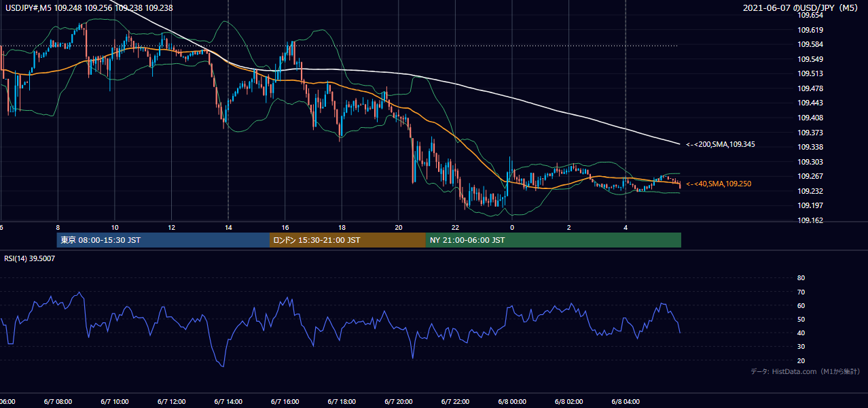Viewport: 868px width, 408px height.
Task: Click price axis value 109.303
Action: 811,162
